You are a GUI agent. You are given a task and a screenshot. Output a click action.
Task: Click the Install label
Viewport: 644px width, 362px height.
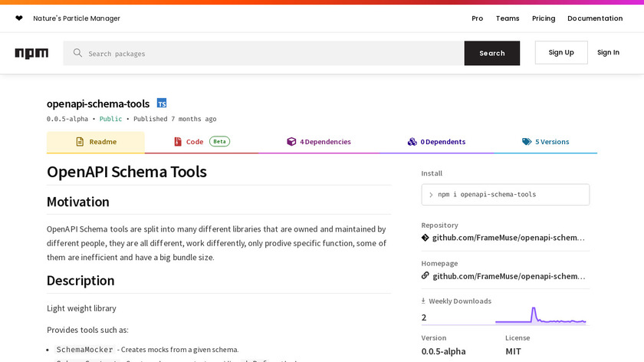point(432,173)
